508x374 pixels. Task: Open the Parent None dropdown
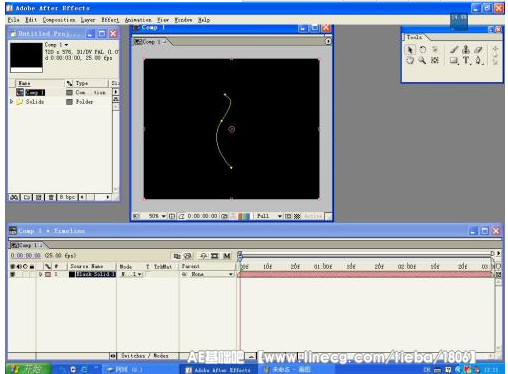(x=207, y=274)
